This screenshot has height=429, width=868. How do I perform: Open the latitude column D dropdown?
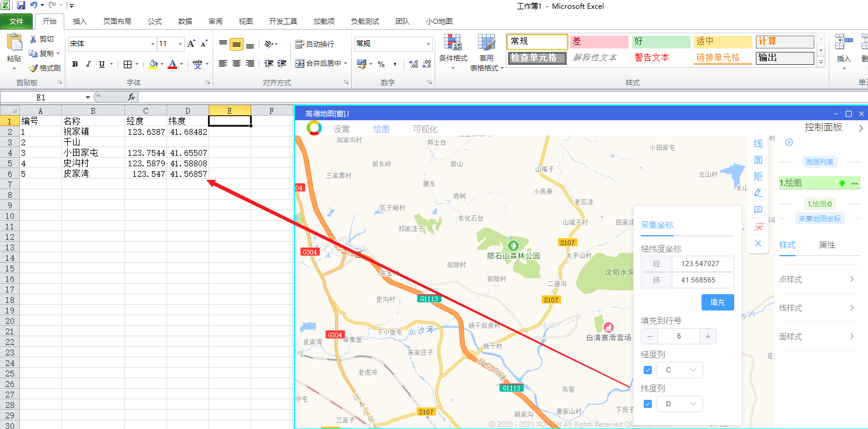point(680,404)
